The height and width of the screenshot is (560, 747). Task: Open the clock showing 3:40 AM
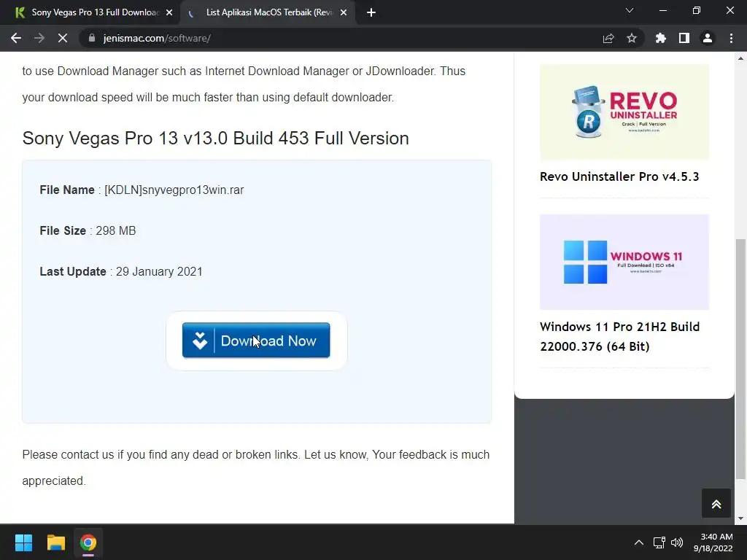click(713, 542)
